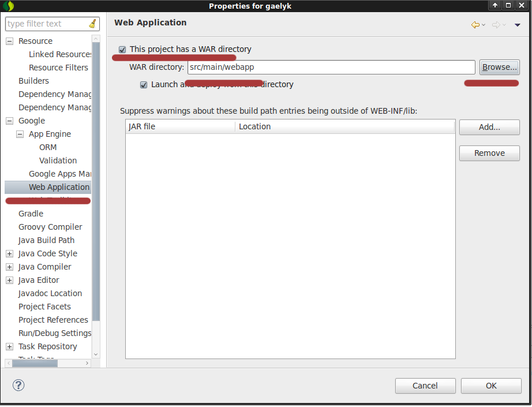Focus the WAR directory text field
532x407 pixels.
331,67
